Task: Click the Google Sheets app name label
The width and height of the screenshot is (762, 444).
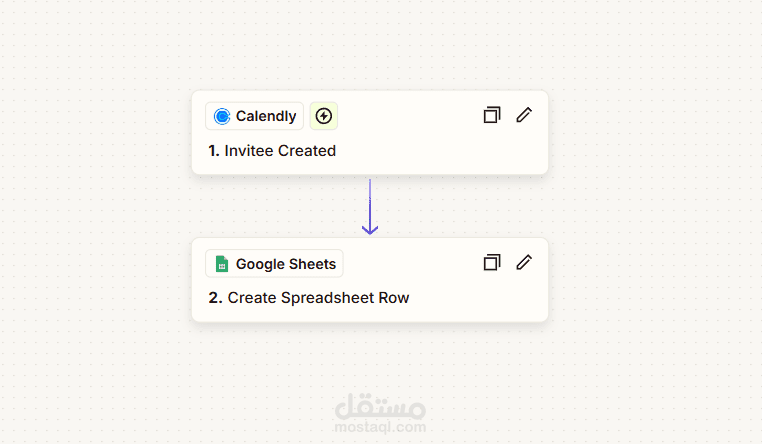Action: point(286,264)
